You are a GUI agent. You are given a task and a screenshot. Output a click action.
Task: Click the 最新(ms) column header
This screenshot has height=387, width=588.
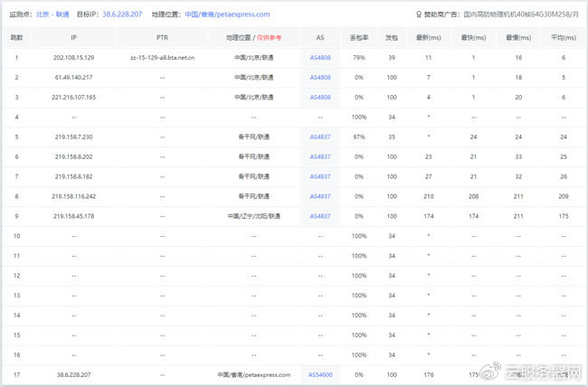tap(429, 37)
